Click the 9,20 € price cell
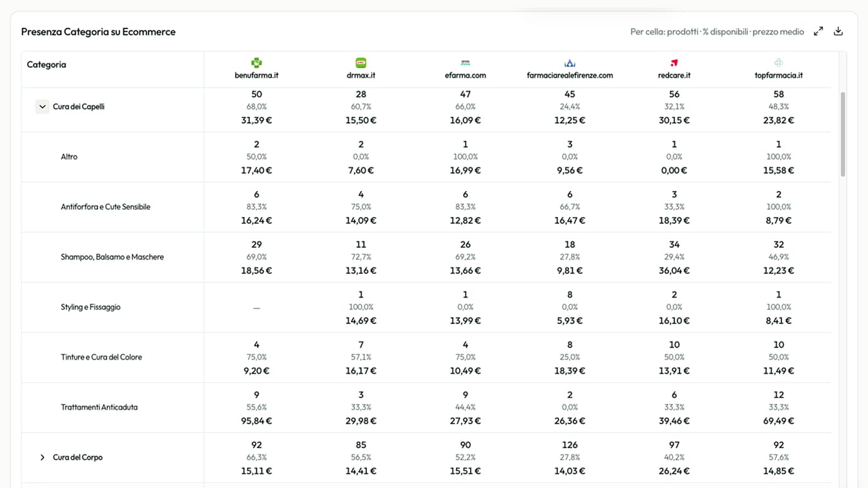The height and width of the screenshot is (488, 868). pos(256,371)
